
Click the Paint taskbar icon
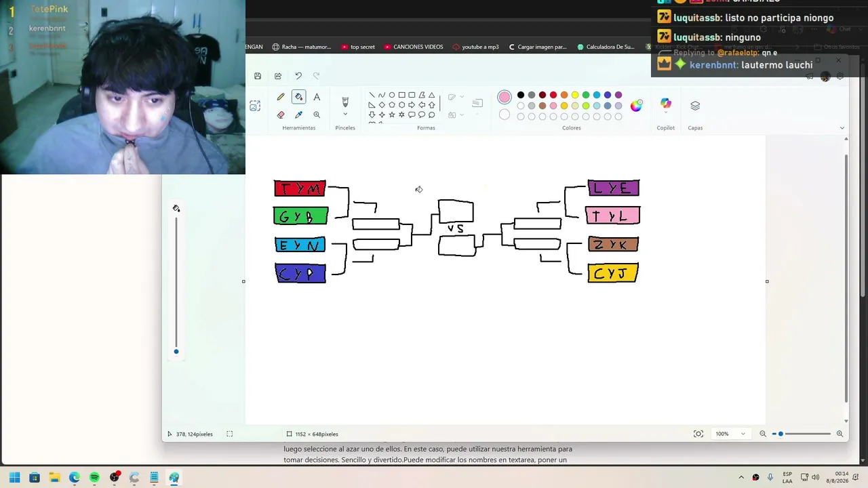[174, 478]
